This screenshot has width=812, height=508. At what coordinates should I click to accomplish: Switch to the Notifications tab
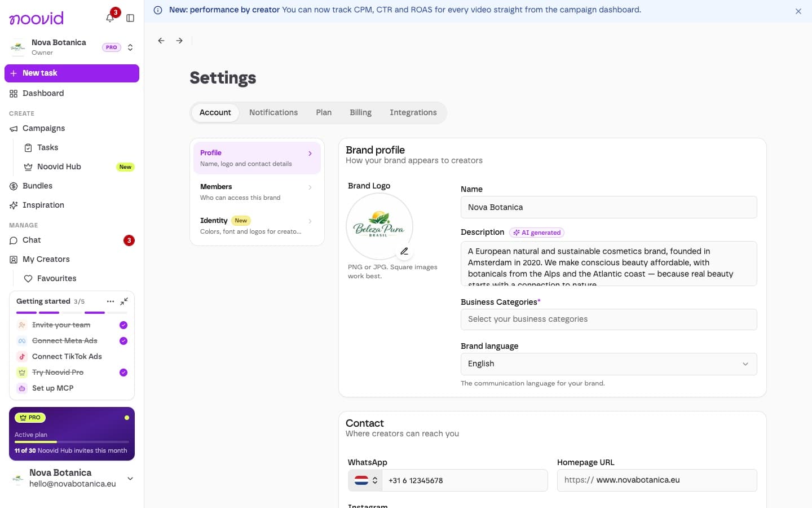[x=273, y=113]
